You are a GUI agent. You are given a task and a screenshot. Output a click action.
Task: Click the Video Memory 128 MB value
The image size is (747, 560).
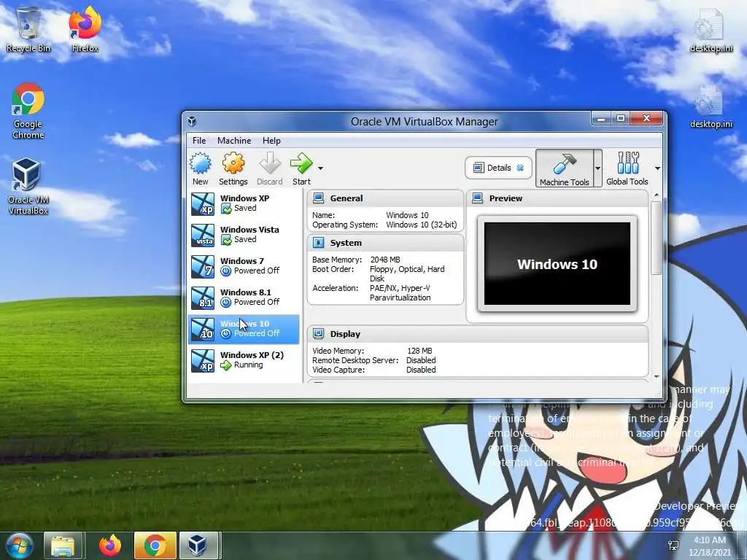point(419,351)
